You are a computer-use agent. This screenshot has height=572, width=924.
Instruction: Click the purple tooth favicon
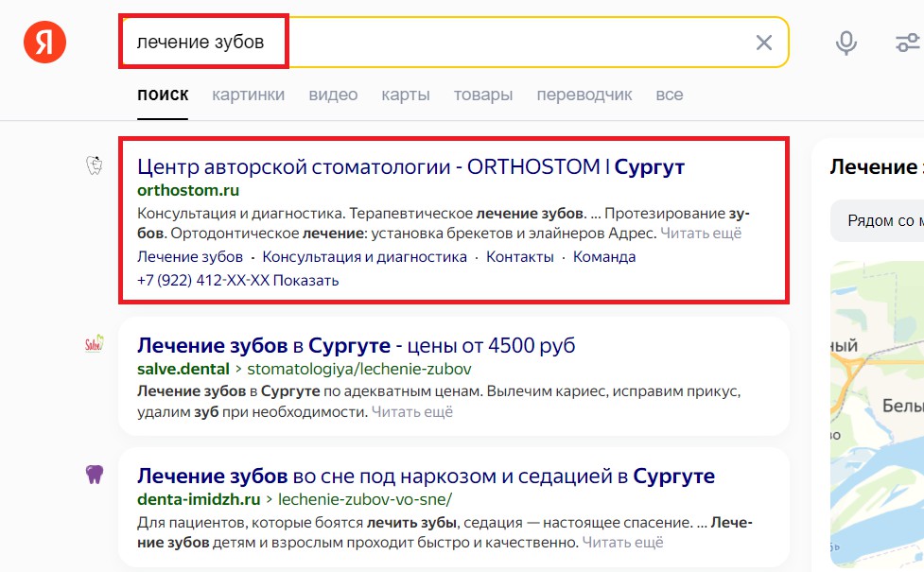point(94,475)
